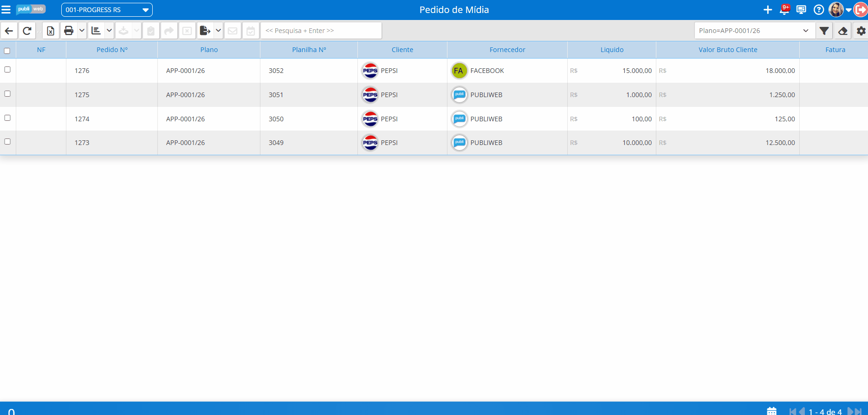Click the Pesquisa search field
The height and width of the screenshot is (415, 868).
coord(321,31)
